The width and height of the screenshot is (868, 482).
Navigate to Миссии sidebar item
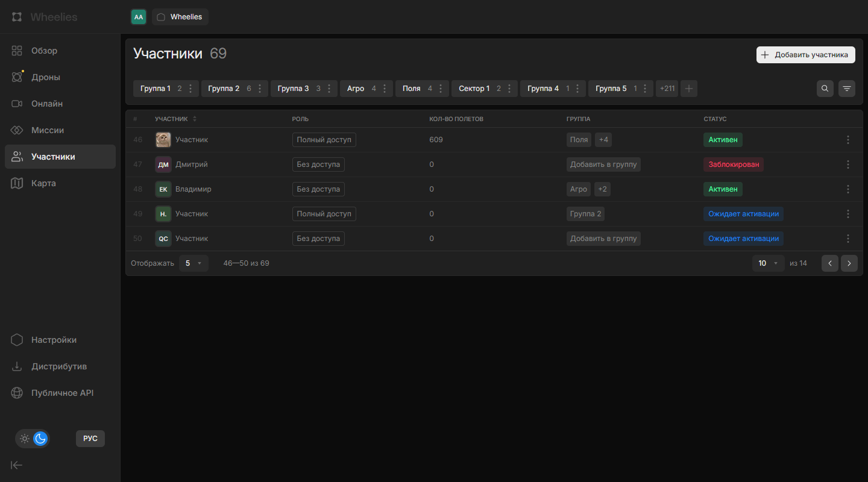coord(48,130)
